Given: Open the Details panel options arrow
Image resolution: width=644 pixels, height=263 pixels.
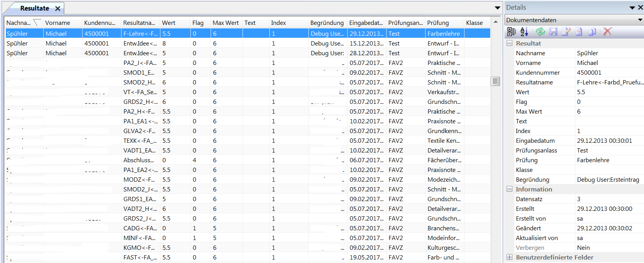Looking at the screenshot, I should pyautogui.click(x=632, y=8).
